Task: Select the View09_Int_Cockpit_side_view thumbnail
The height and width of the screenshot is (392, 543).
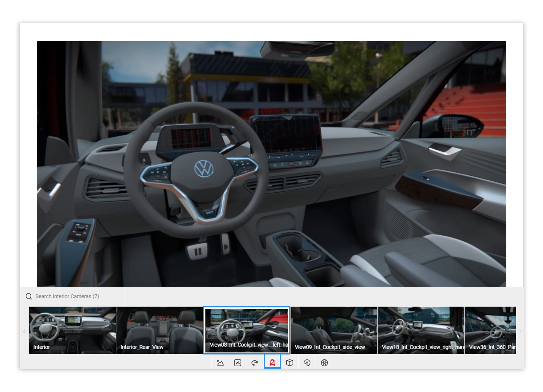Action: [334, 330]
